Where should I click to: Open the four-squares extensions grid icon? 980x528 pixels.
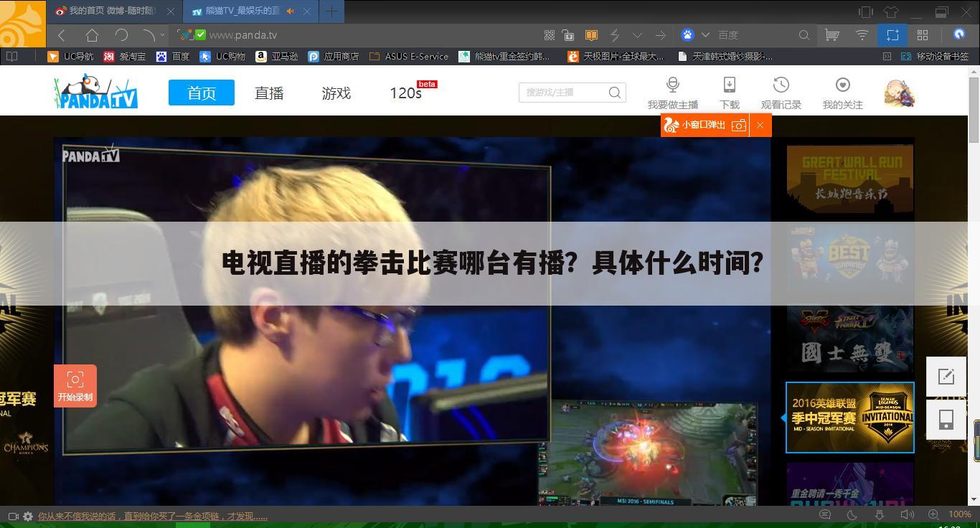[923, 34]
